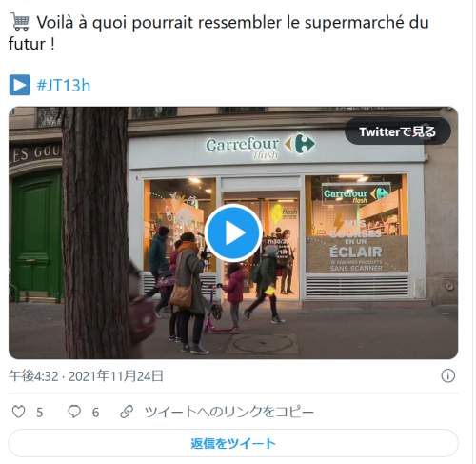Click the reply speech bubble icon
Screen dimensions: 476x464
coord(74,412)
